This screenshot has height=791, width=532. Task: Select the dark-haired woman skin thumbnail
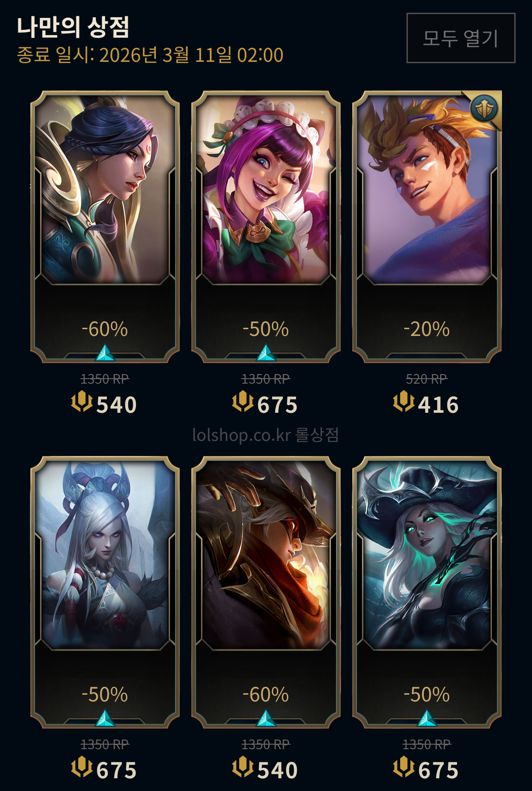pyautogui.click(x=105, y=190)
